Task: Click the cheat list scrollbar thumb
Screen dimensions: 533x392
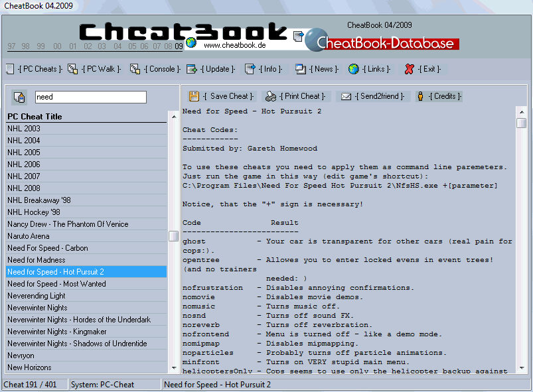Action: (x=174, y=236)
